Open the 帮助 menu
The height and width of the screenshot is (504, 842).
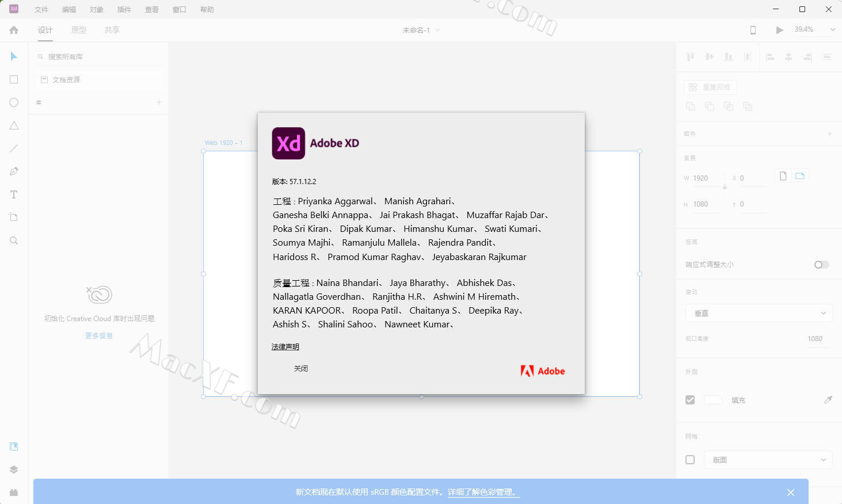point(207,10)
